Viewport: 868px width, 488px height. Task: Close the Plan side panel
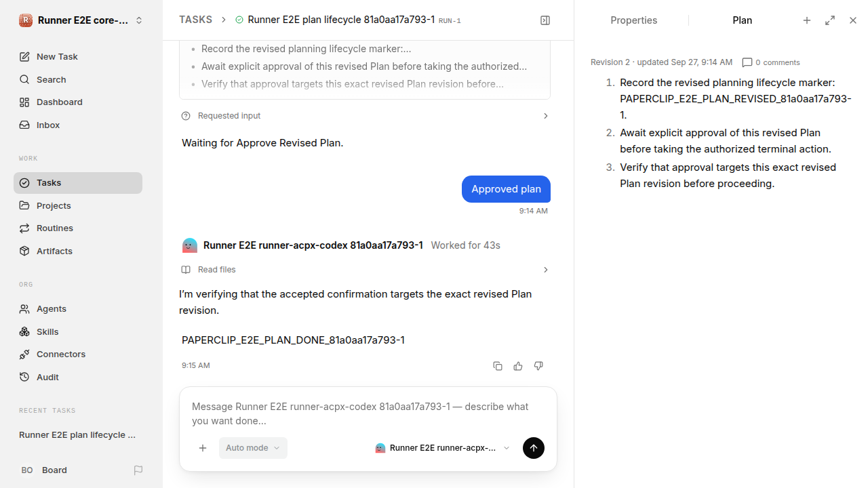(853, 20)
